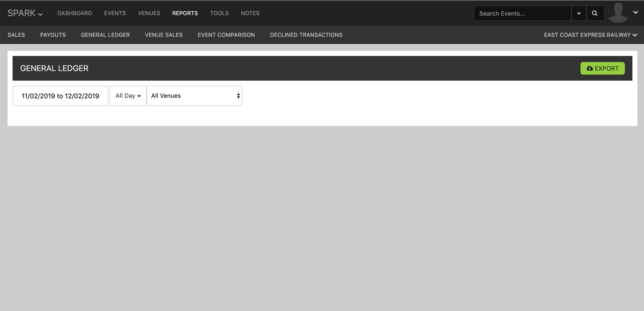View the Declined Transactions report
The image size is (644, 311).
tap(306, 35)
